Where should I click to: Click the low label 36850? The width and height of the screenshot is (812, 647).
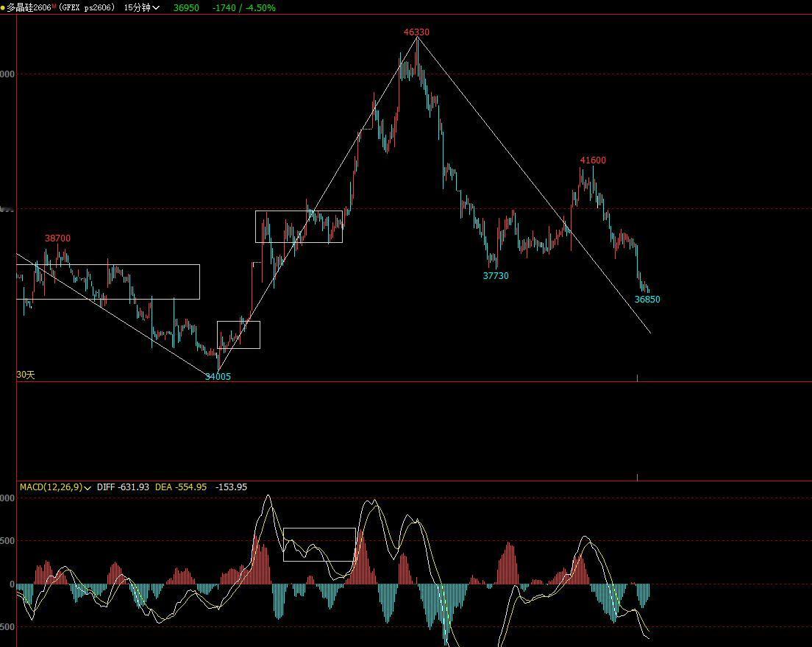coord(647,299)
